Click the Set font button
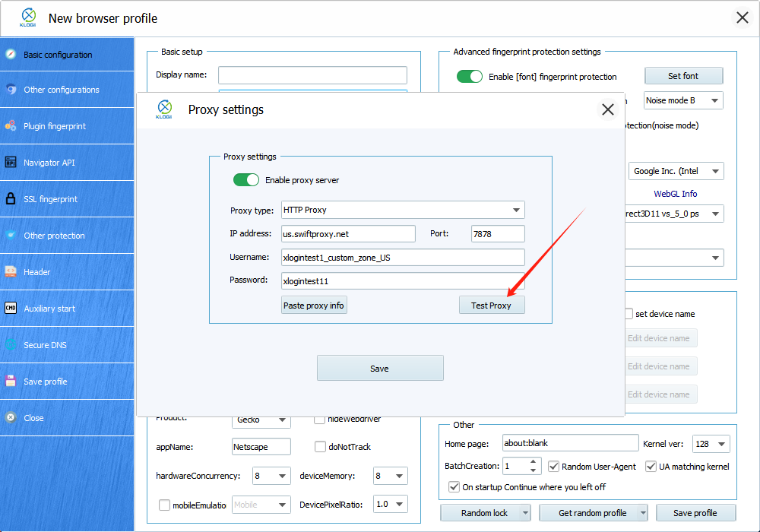The image size is (760, 532). click(683, 76)
